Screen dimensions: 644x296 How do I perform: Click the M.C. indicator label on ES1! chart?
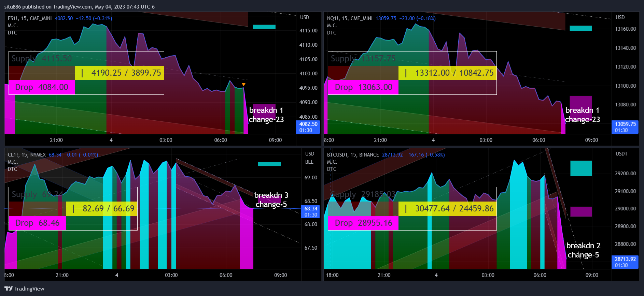[13, 26]
